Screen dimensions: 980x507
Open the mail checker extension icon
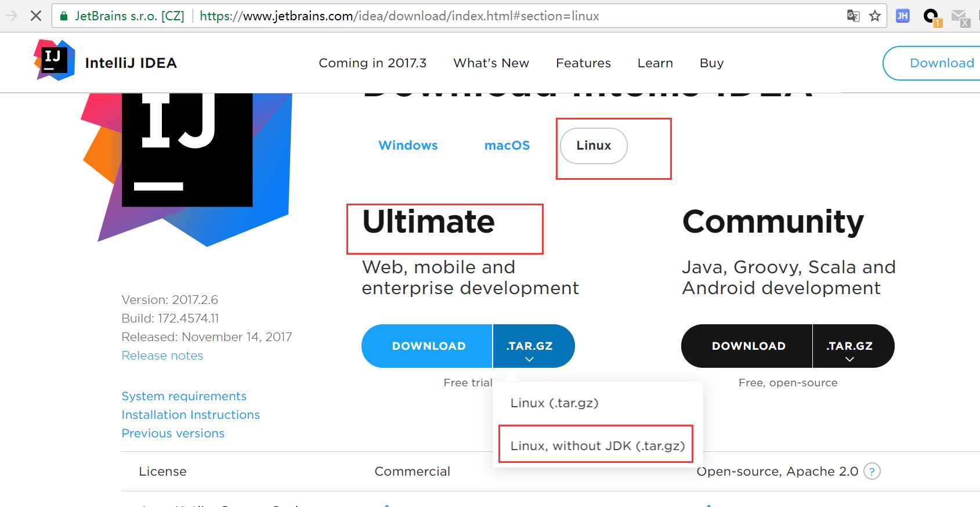tap(960, 17)
